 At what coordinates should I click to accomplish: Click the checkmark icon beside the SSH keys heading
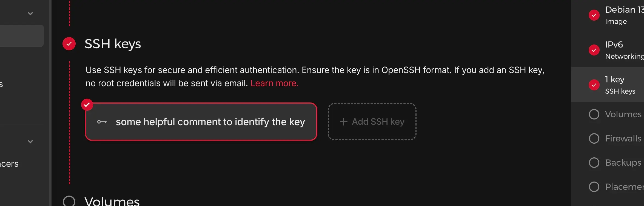coord(69,43)
